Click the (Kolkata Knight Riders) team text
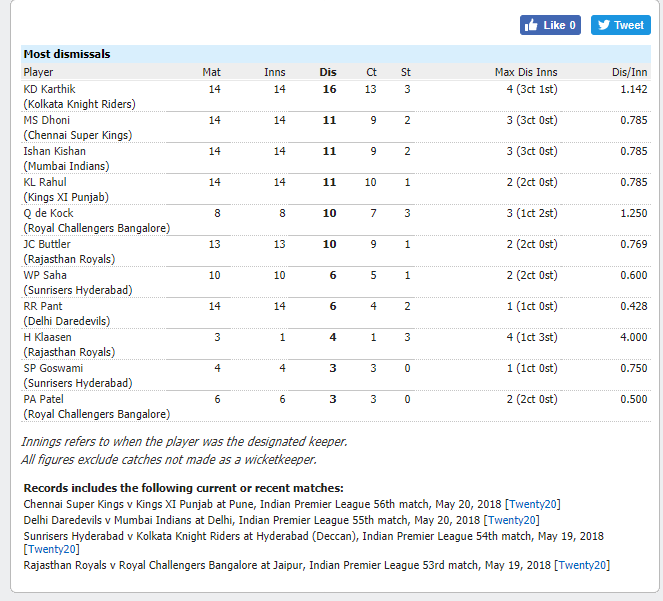This screenshot has width=663, height=601. click(79, 104)
